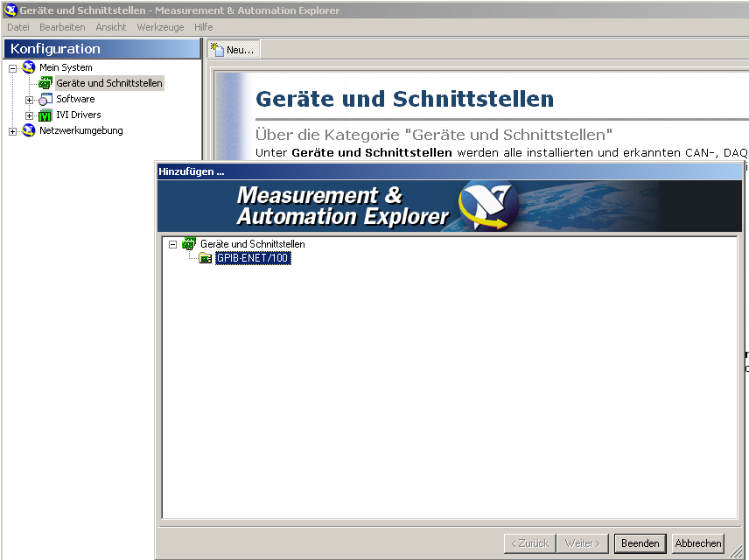Select the Software tree item label
Viewport: 749px width, 560px height.
click(75, 99)
